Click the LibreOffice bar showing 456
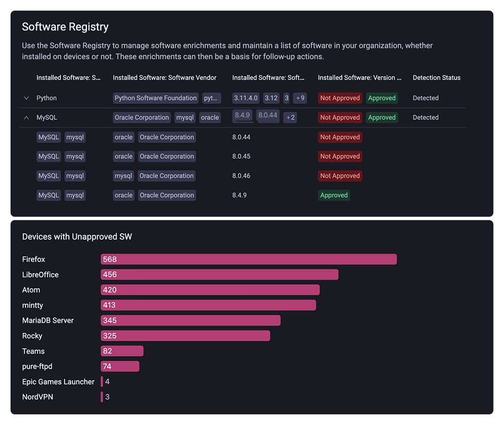The height and width of the screenshot is (425, 504). click(x=220, y=275)
